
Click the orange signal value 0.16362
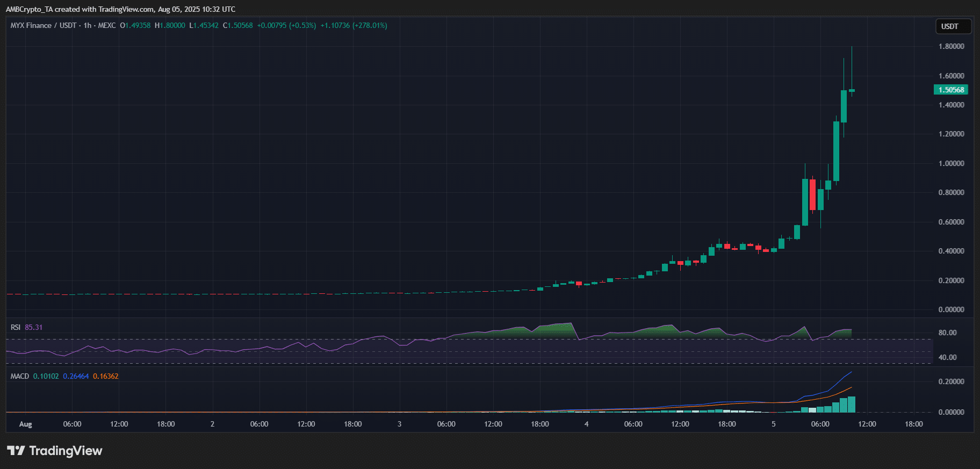click(105, 376)
